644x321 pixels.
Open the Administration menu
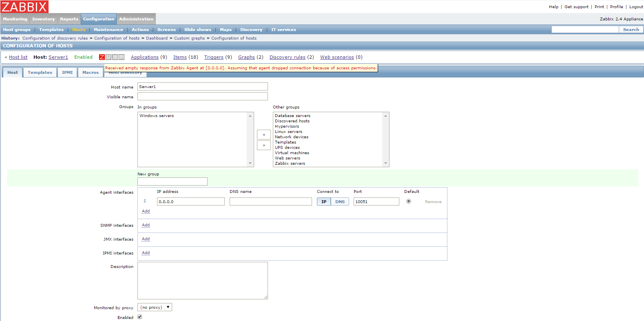point(136,19)
